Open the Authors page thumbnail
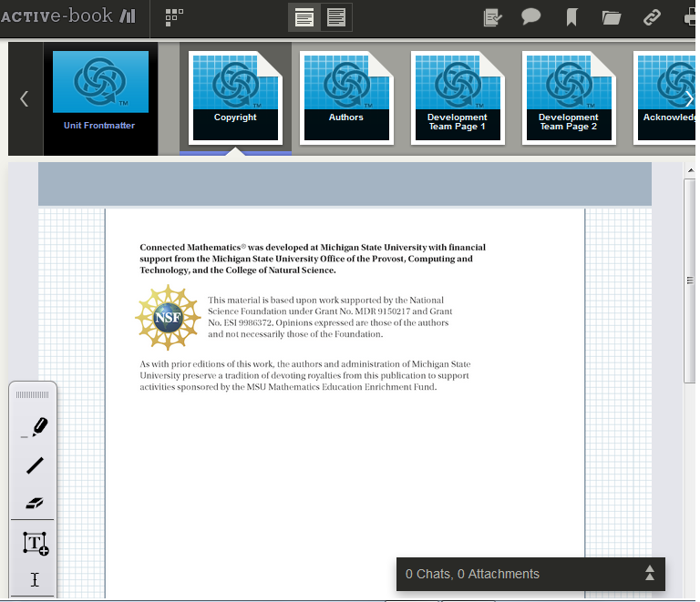This screenshot has width=700, height=602. [346, 98]
